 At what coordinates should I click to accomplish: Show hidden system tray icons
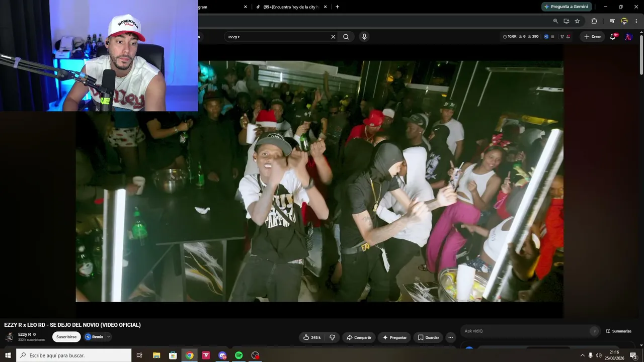(x=583, y=355)
